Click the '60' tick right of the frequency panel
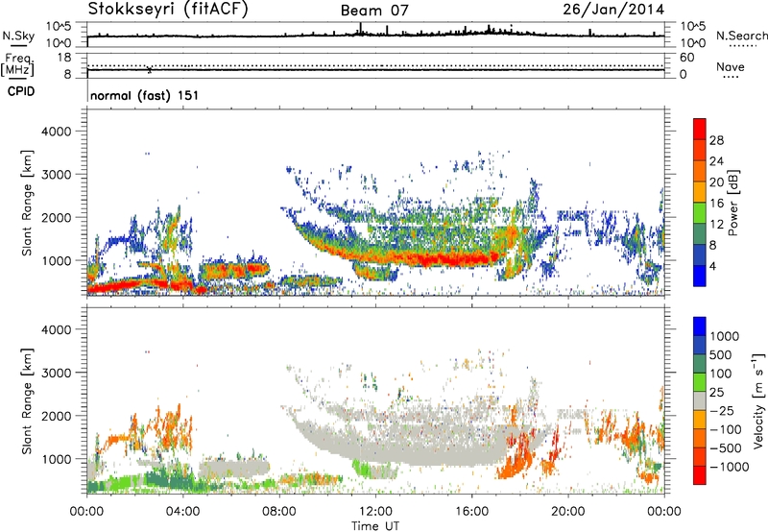 point(686,58)
